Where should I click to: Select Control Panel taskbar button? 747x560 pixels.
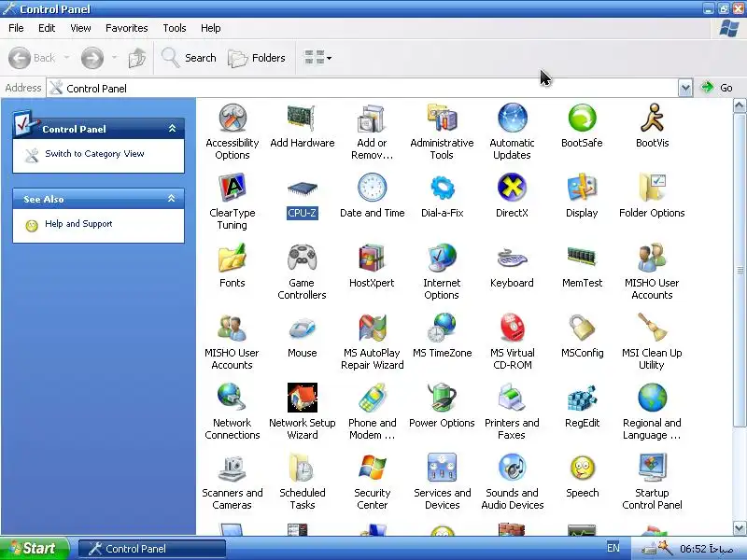coord(151,549)
